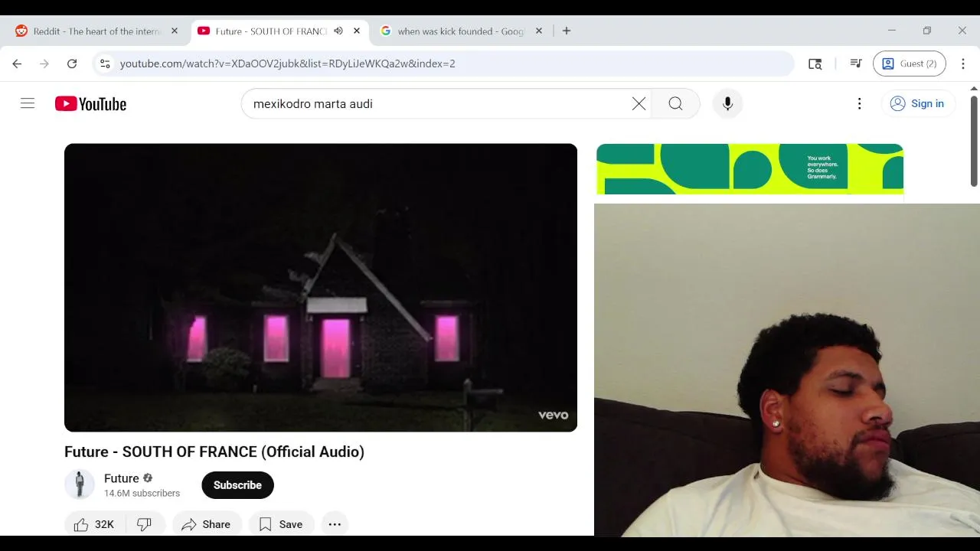Dislike the video

pyautogui.click(x=144, y=524)
